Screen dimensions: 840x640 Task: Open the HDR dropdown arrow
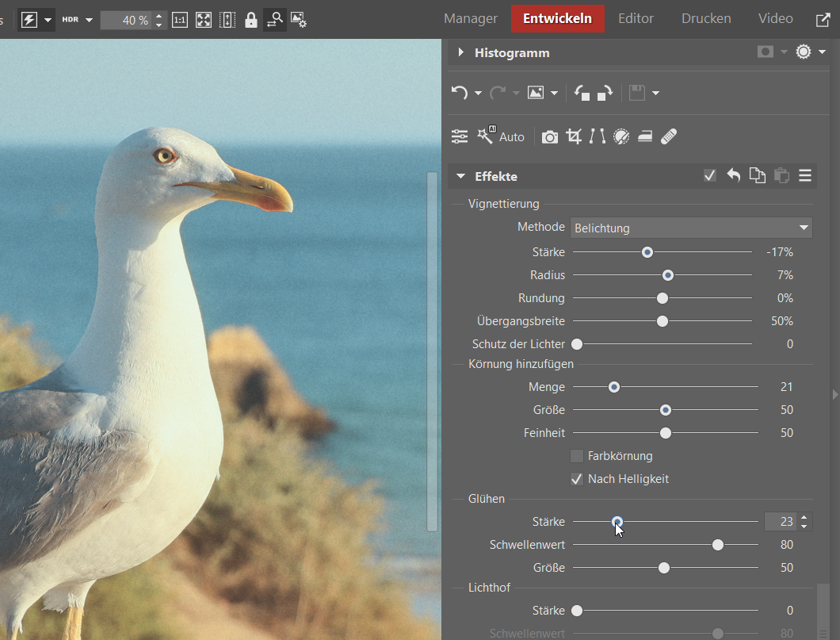click(89, 20)
